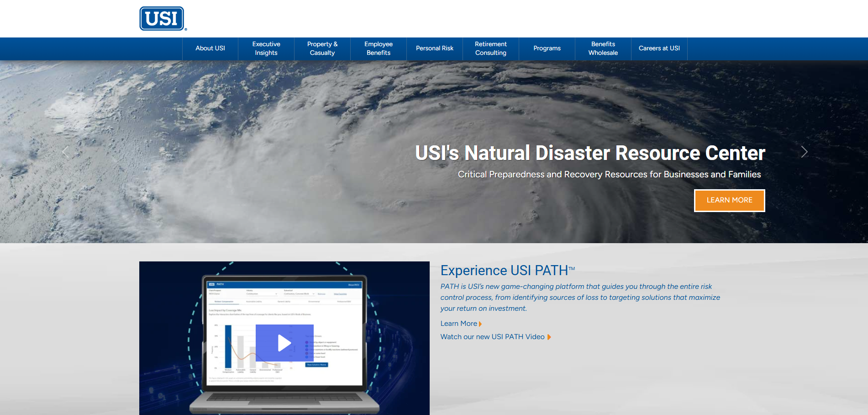The width and height of the screenshot is (868, 415).
Task: Follow the Learn More text link
Action: point(458,324)
